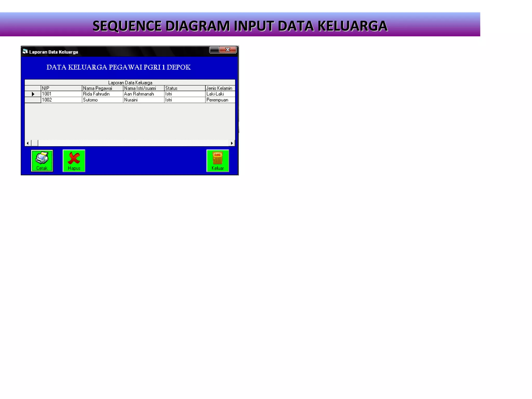The width and height of the screenshot is (532, 399).
Task: Select the Nuraini cell
Action: (x=144, y=100)
